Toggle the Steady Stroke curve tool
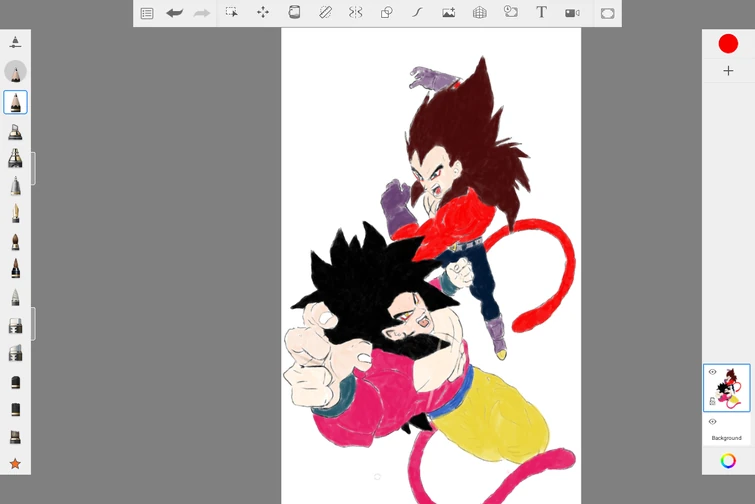Screen dimensions: 755x504 [x=417, y=13]
